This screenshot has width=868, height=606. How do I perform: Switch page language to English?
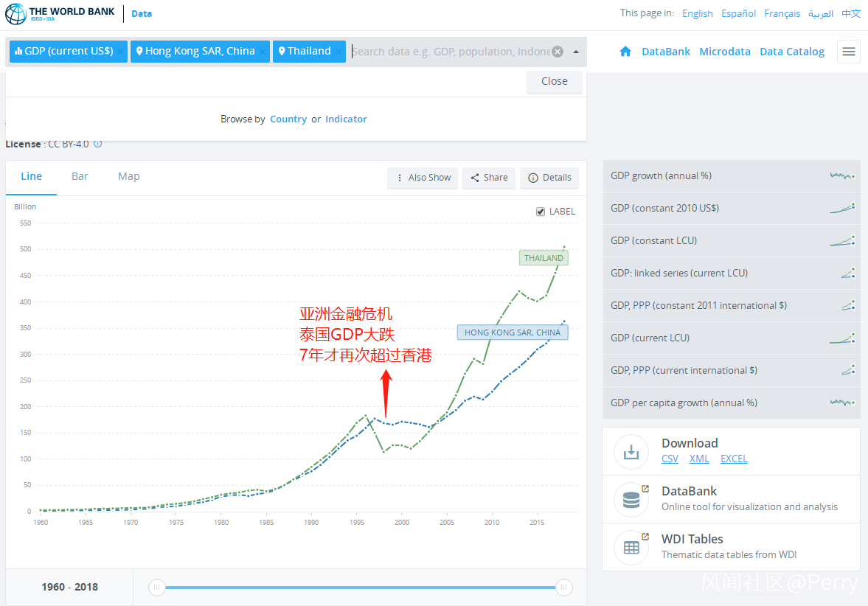point(697,13)
